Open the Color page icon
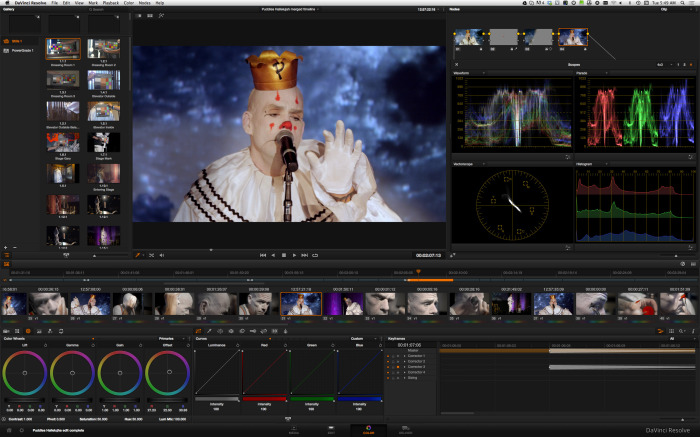This screenshot has width=700, height=437. pyautogui.click(x=368, y=428)
